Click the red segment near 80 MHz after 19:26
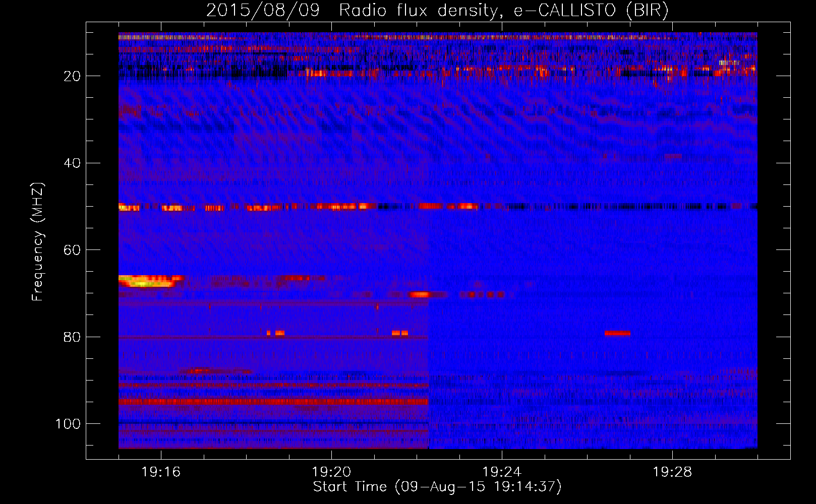Viewport: 816px width, 504px height. (x=617, y=333)
